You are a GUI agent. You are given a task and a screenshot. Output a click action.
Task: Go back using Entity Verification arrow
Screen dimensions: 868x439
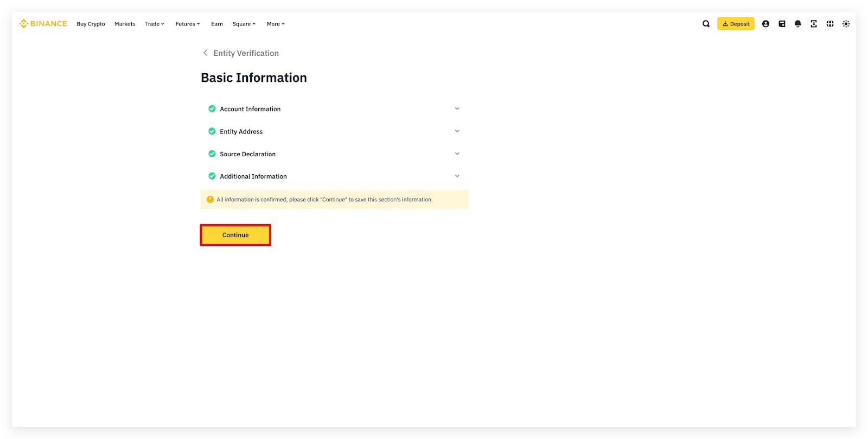[x=205, y=53]
